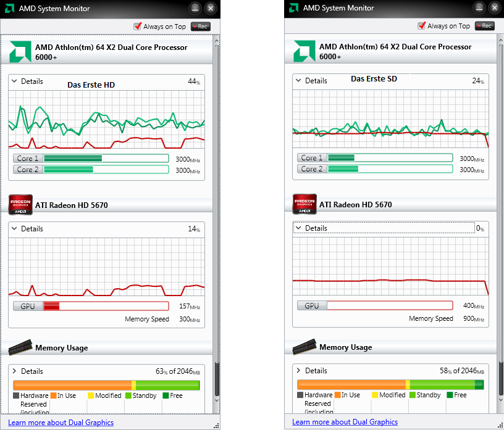
Task: Collapse GPU Details in left window
Action: coord(14,229)
